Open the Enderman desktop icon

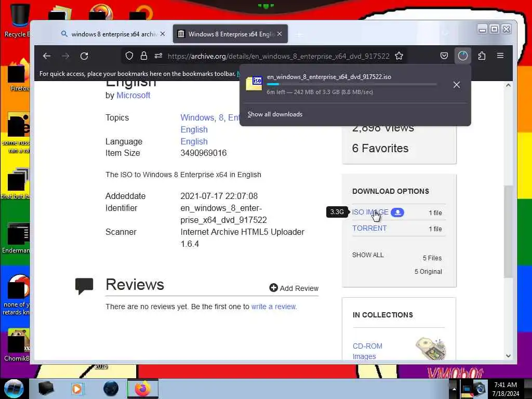point(16,237)
